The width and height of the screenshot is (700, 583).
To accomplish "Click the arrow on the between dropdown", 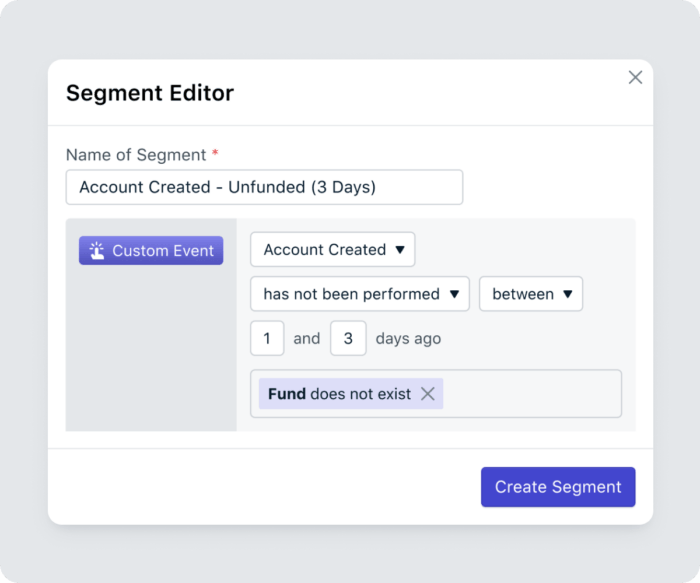I will tap(568, 294).
